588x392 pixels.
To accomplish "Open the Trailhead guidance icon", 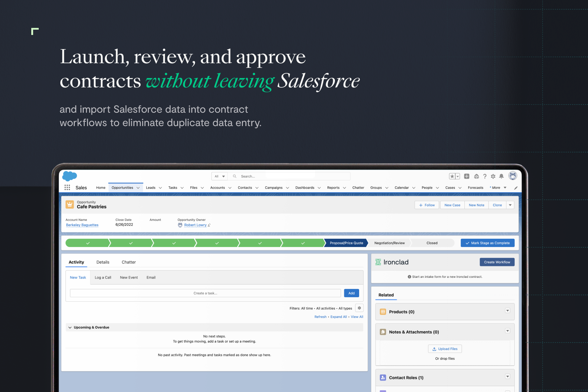I will (x=476, y=176).
